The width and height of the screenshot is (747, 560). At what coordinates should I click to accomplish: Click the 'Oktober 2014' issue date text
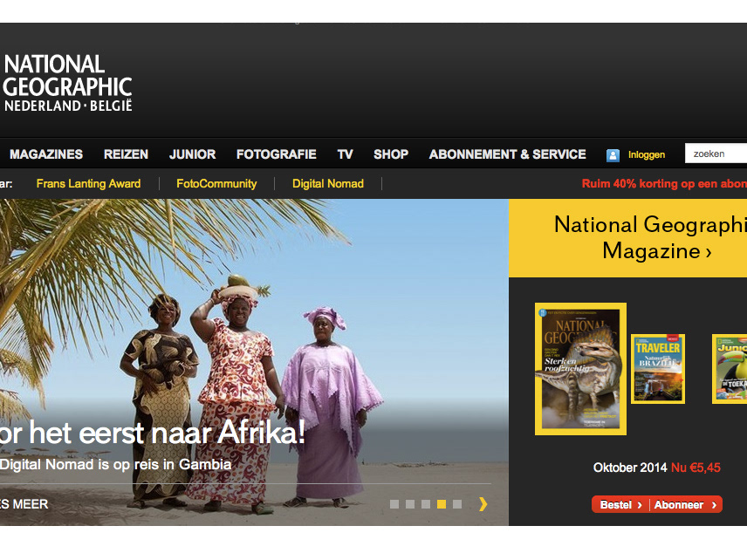[630, 468]
